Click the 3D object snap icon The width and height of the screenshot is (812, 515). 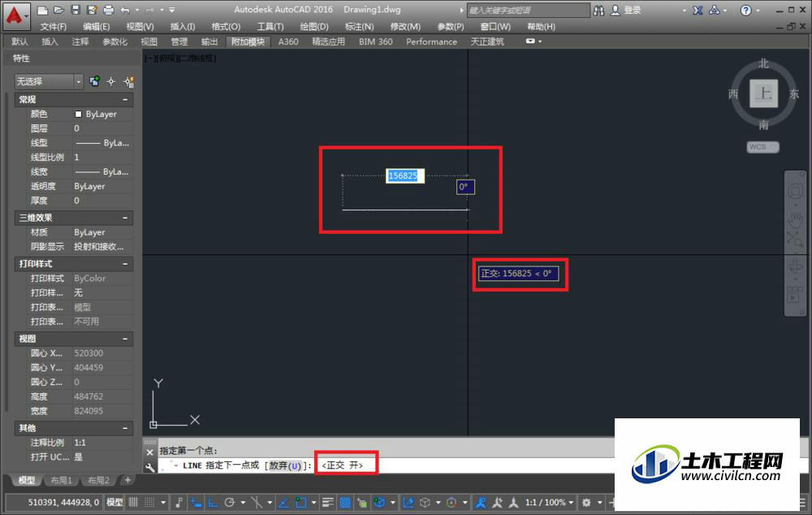(x=379, y=502)
